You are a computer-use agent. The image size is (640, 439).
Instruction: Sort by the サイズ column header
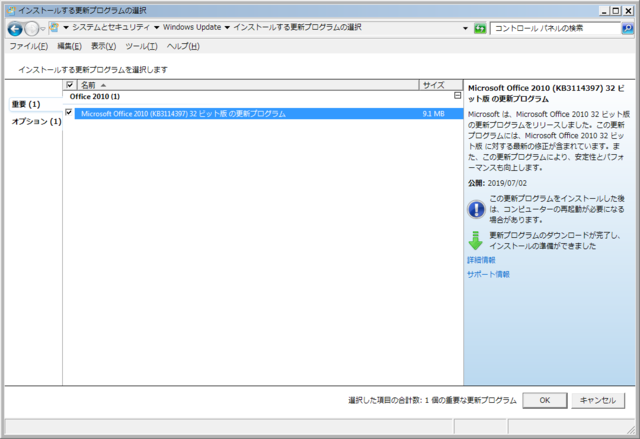coord(441,85)
